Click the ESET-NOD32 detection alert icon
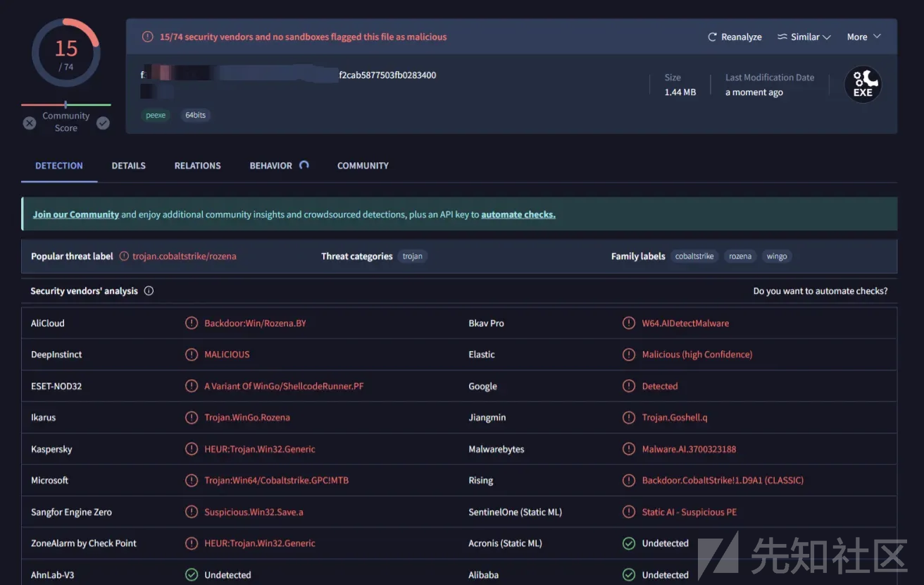924x585 pixels. click(192, 386)
